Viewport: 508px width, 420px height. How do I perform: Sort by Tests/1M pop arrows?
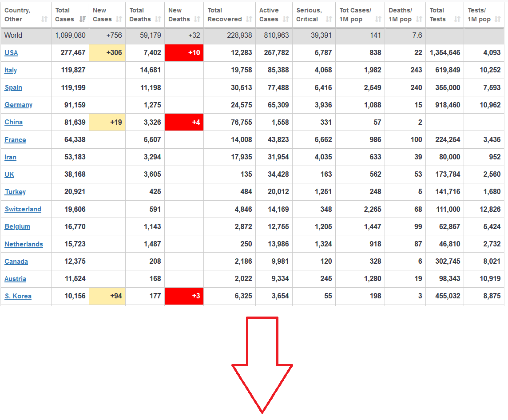497,19
